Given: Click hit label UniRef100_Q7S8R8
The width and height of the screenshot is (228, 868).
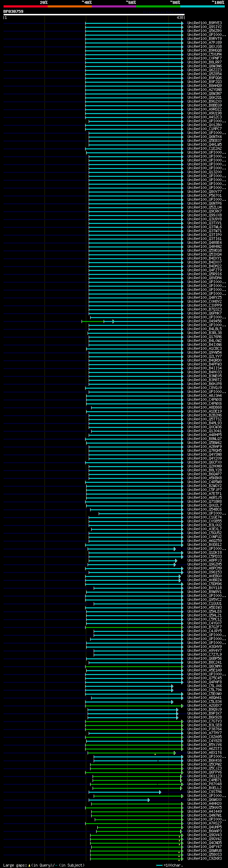Looking at the screenshot, I should tap(204, 502).
